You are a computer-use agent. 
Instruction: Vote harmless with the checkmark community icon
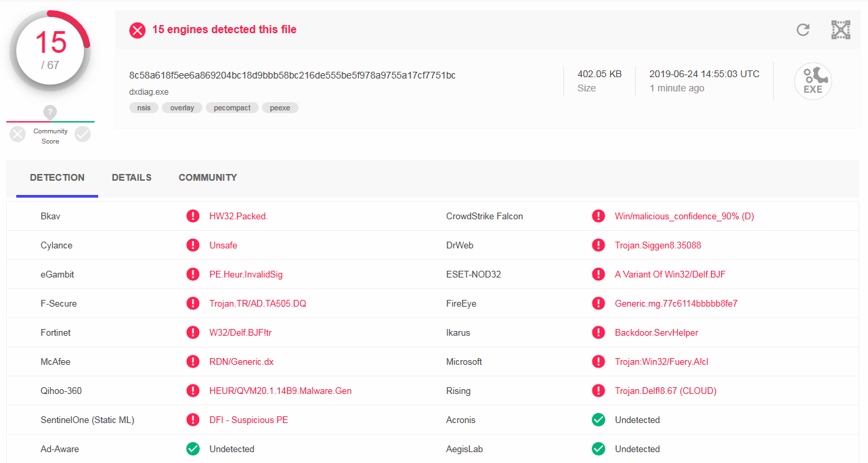[83, 134]
